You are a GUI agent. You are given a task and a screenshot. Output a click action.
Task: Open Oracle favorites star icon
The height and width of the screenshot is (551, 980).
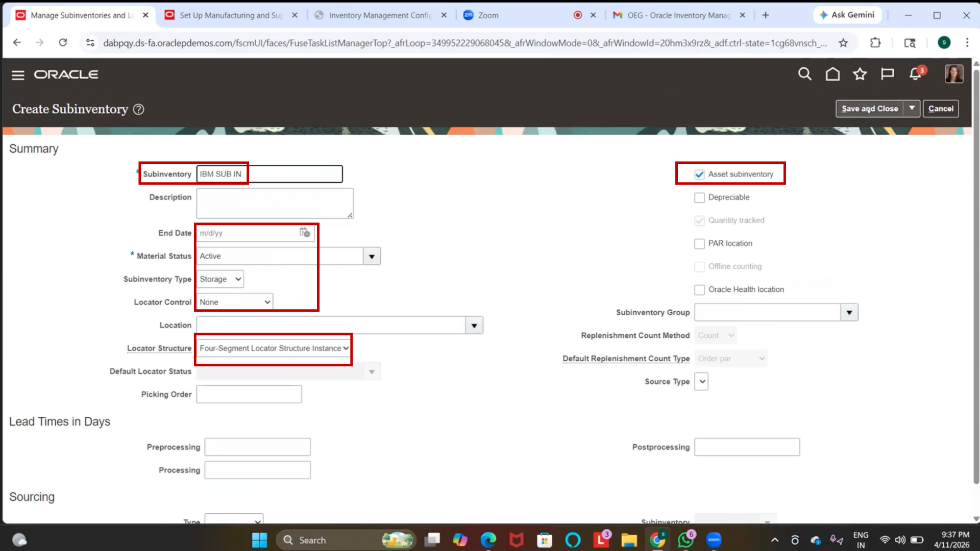tap(860, 74)
